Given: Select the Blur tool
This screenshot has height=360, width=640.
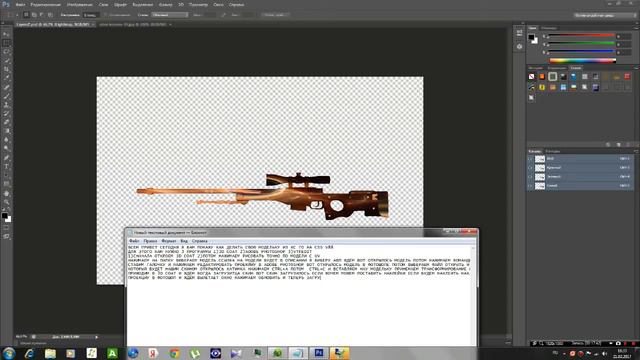Looking at the screenshot, I should [6, 140].
